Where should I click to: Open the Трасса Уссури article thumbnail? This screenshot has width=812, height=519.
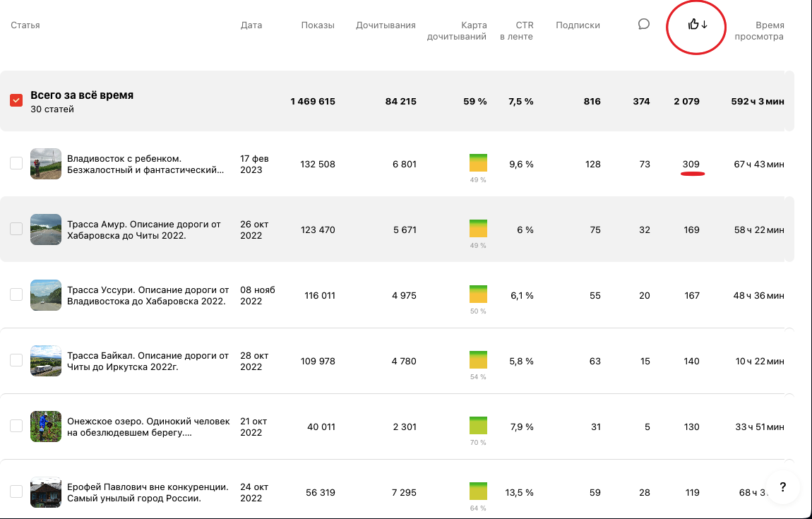pyautogui.click(x=46, y=294)
